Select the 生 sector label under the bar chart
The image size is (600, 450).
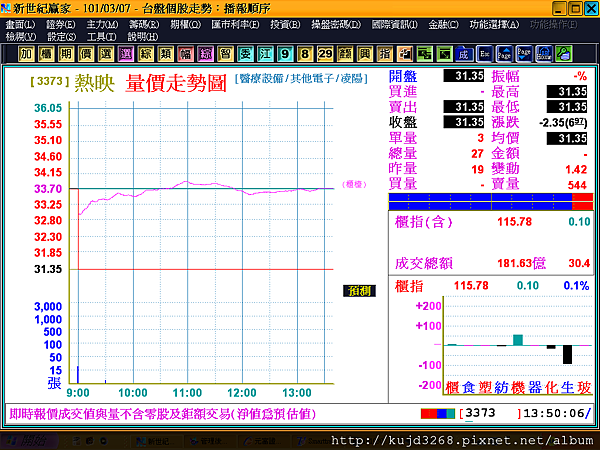pyautogui.click(x=567, y=388)
